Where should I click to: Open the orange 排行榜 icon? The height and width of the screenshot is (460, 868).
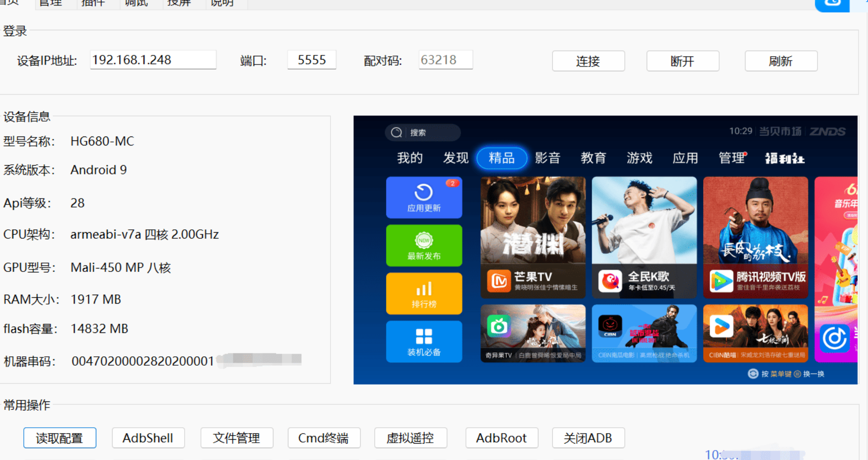[x=424, y=293]
